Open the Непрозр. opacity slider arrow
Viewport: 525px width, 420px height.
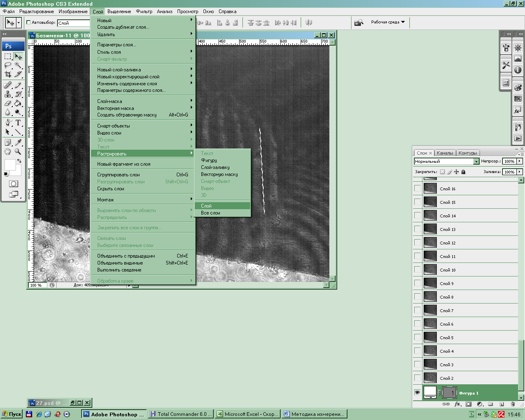point(520,161)
